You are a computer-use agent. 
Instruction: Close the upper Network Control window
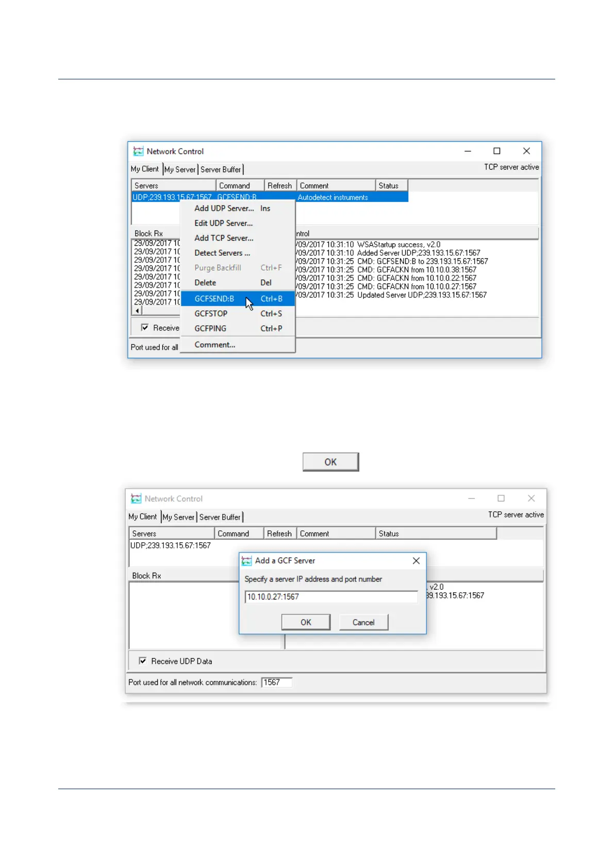tap(526, 151)
